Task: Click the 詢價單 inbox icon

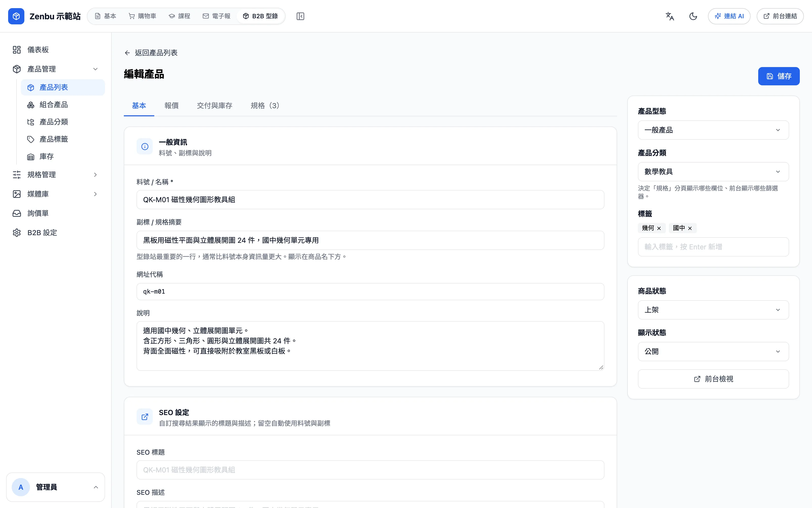Action: [x=17, y=213]
